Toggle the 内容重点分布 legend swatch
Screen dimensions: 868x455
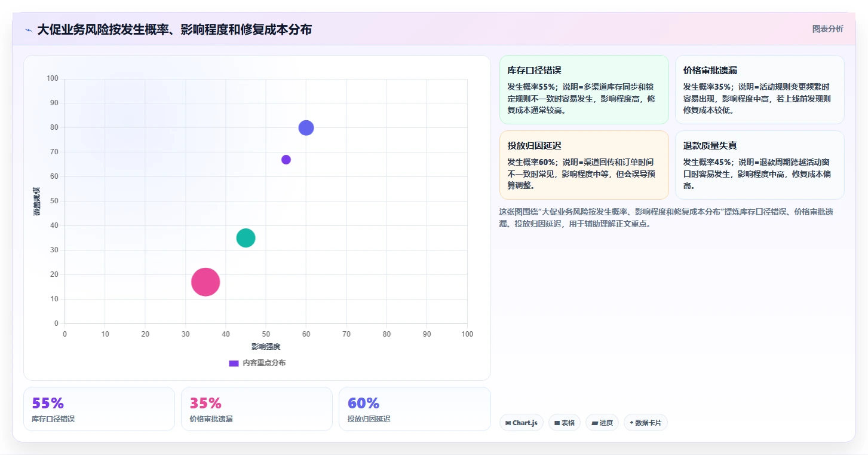click(234, 363)
